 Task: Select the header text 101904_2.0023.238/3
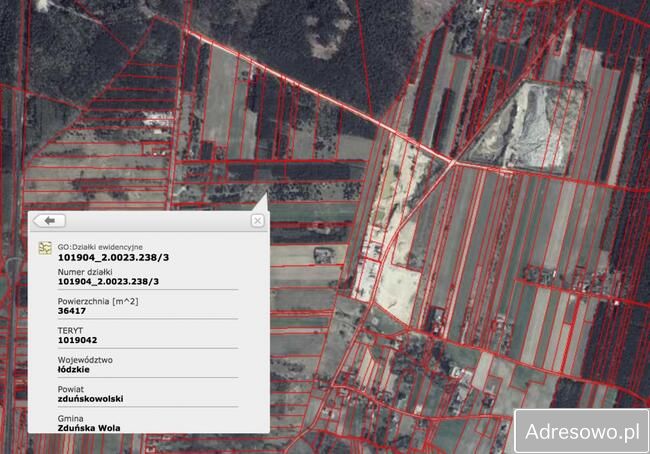[x=113, y=257]
